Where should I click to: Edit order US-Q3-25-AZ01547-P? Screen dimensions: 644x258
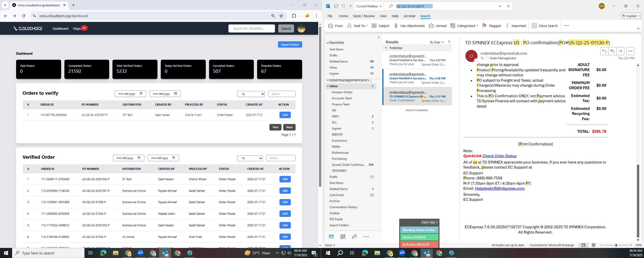285,115
